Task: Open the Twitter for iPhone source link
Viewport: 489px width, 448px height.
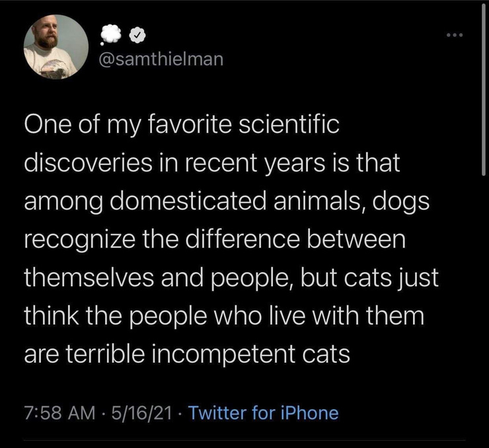Action: [263, 414]
